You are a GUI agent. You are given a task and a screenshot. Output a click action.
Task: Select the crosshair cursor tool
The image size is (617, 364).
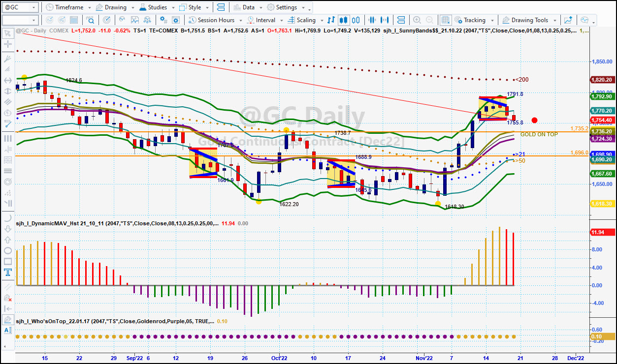click(8, 44)
